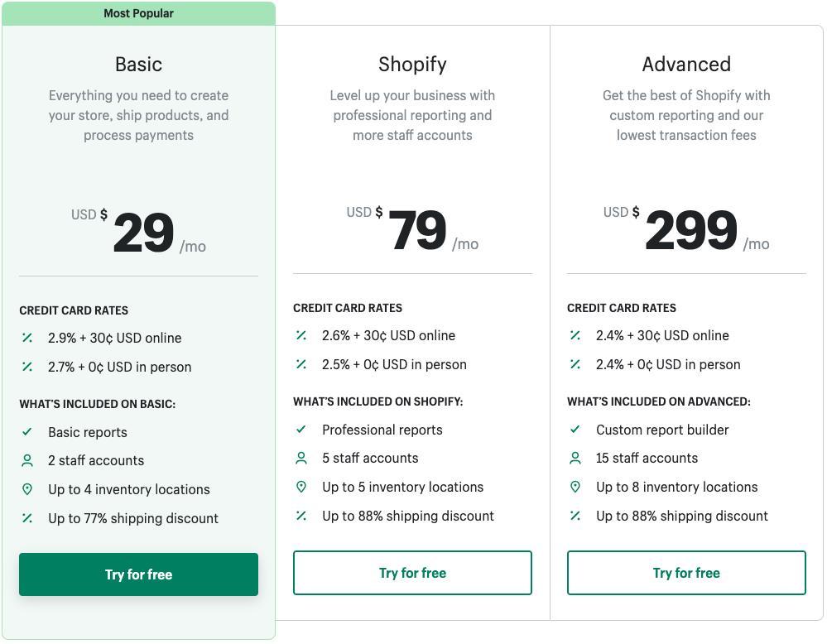
Task: Click the staff accounts person icon under Shopify
Action: click(x=300, y=458)
